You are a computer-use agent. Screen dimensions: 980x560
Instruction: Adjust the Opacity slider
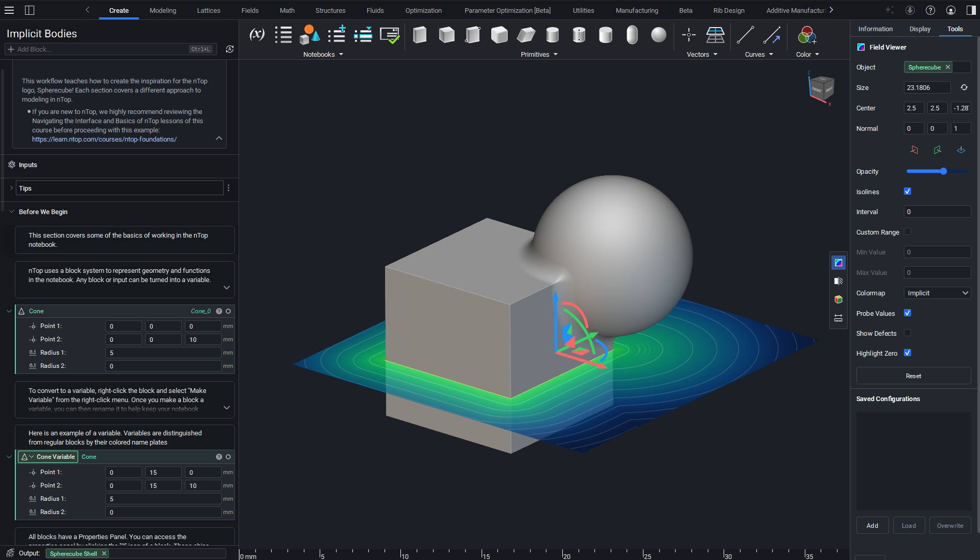point(938,171)
